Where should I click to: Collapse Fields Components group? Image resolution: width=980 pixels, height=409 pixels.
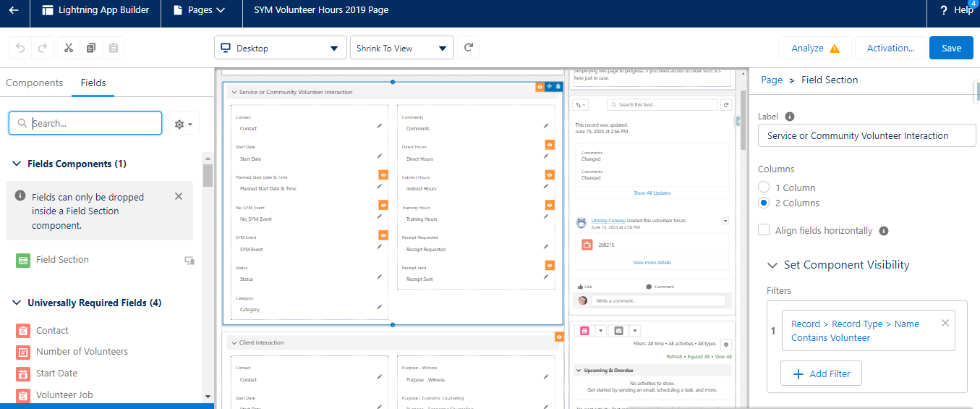17,164
